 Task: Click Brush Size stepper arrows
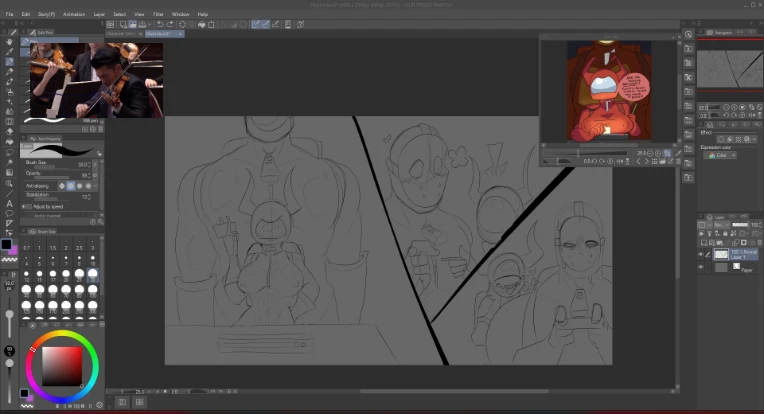(89, 165)
